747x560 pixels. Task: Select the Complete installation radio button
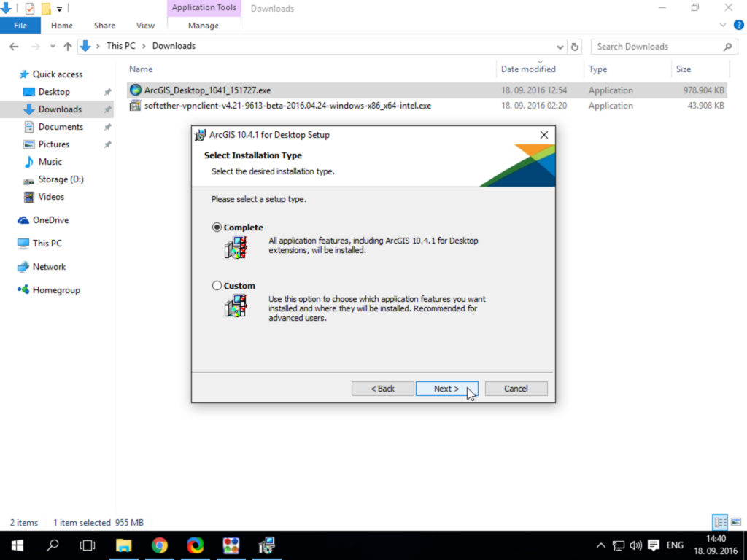click(x=217, y=227)
